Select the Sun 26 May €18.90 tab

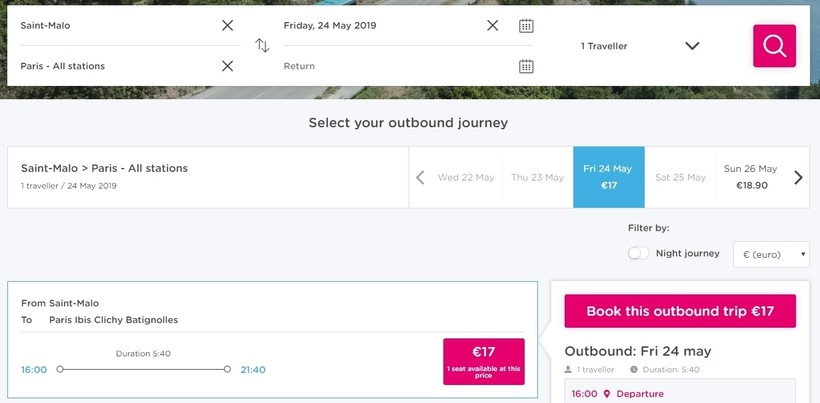(750, 177)
